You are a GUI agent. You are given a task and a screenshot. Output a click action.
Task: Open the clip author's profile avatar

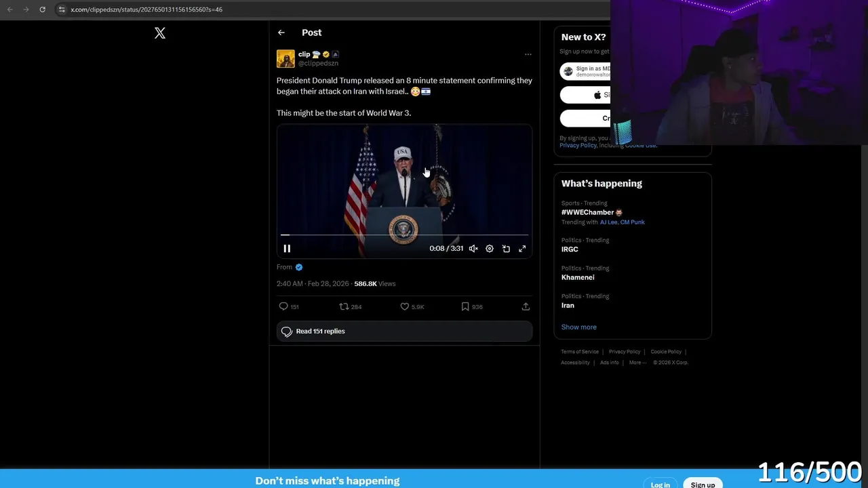click(285, 58)
